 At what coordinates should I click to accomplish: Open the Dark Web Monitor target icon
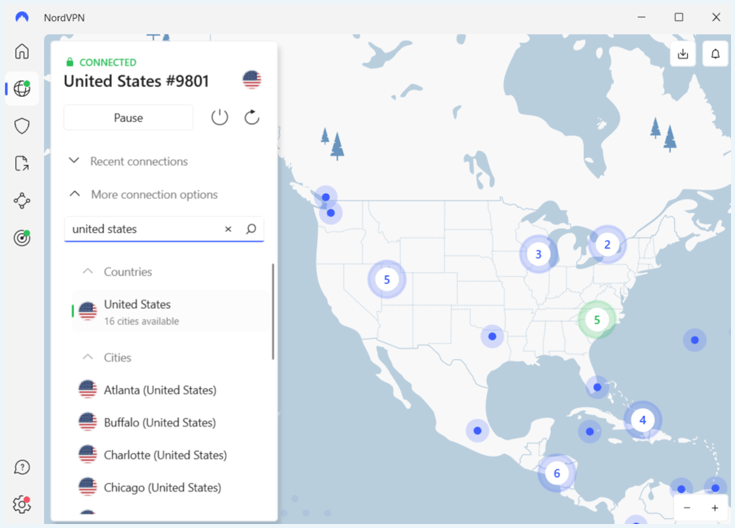pyautogui.click(x=22, y=238)
